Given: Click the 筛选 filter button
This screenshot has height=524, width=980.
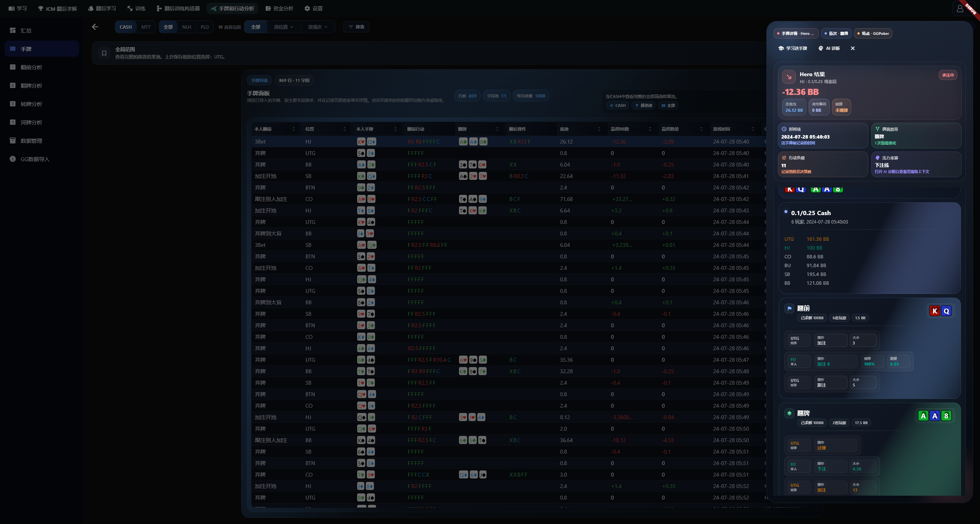Looking at the screenshot, I should pyautogui.click(x=356, y=27).
